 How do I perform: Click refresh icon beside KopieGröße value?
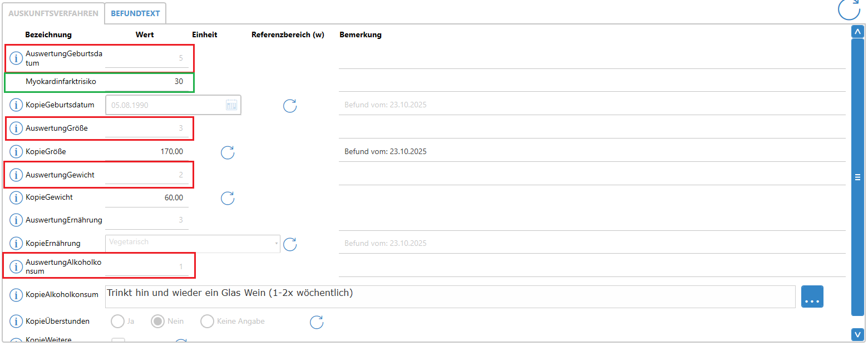tap(228, 152)
